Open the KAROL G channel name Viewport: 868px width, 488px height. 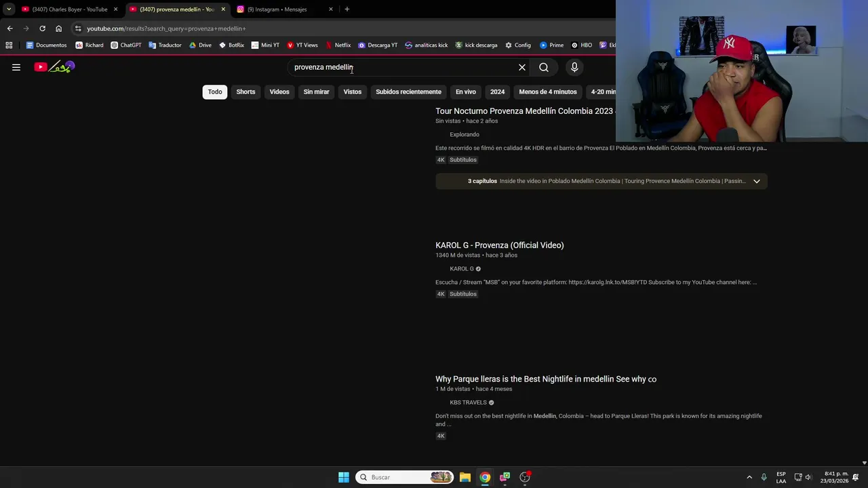pos(462,268)
